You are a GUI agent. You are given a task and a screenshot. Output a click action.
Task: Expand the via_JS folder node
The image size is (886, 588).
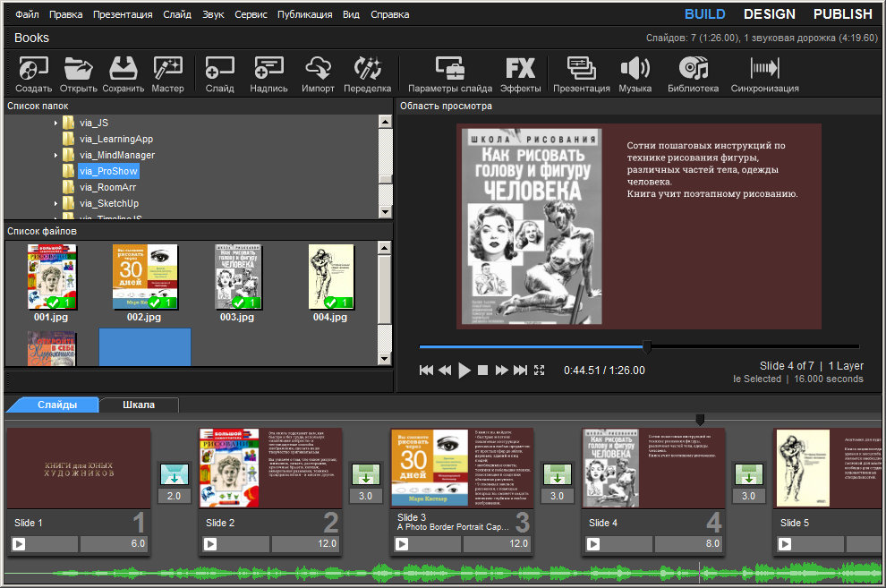pyautogui.click(x=56, y=123)
